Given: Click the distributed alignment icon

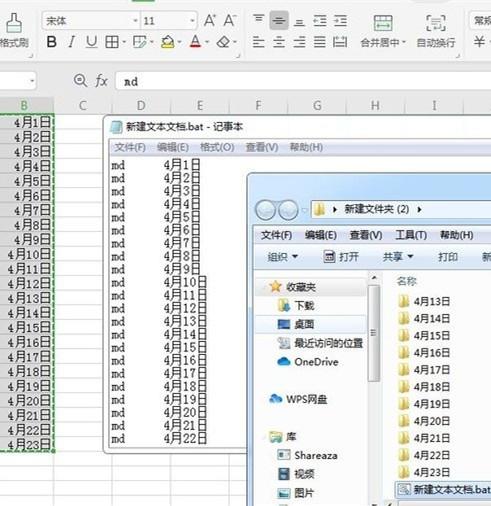Looking at the screenshot, I should coord(340,42).
